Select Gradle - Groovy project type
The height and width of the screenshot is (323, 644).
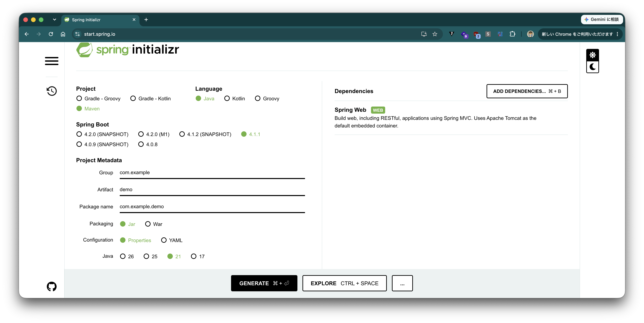coord(99,99)
